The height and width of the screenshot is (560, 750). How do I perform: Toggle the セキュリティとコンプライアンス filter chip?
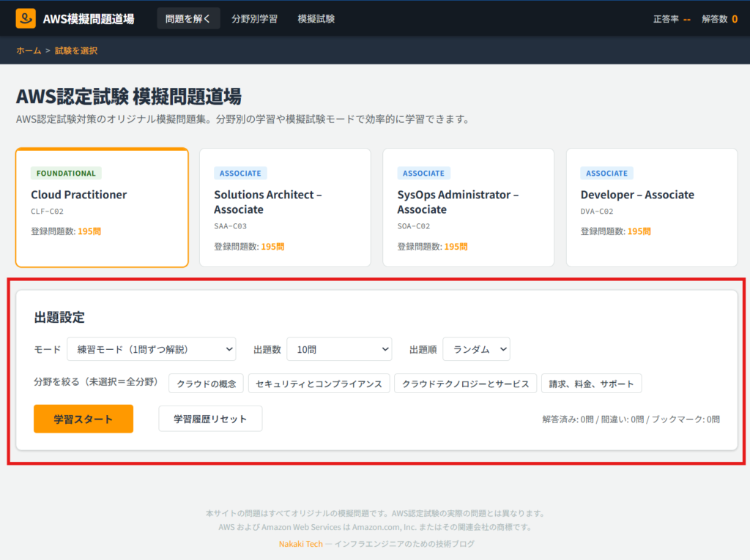pos(319,384)
